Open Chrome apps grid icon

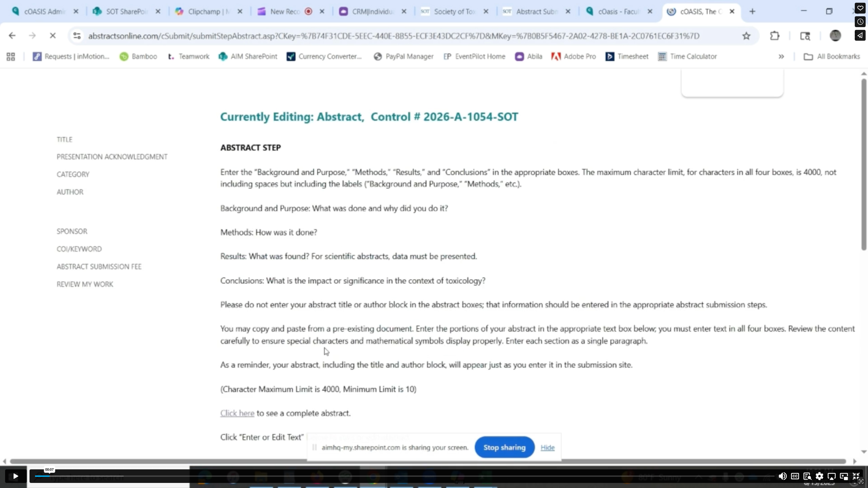click(11, 56)
